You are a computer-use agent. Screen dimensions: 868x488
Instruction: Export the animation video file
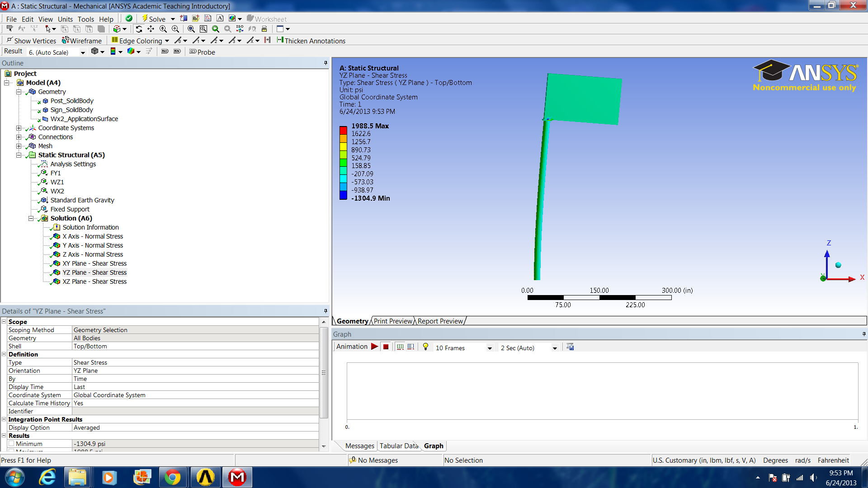[x=570, y=347]
